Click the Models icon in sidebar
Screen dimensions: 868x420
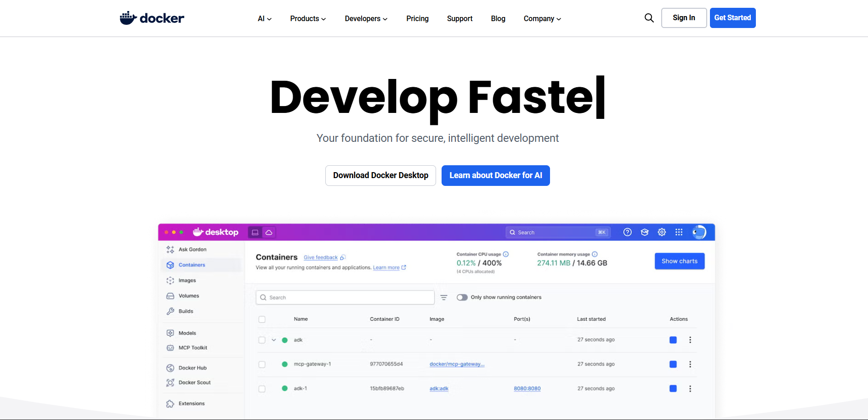coord(170,333)
